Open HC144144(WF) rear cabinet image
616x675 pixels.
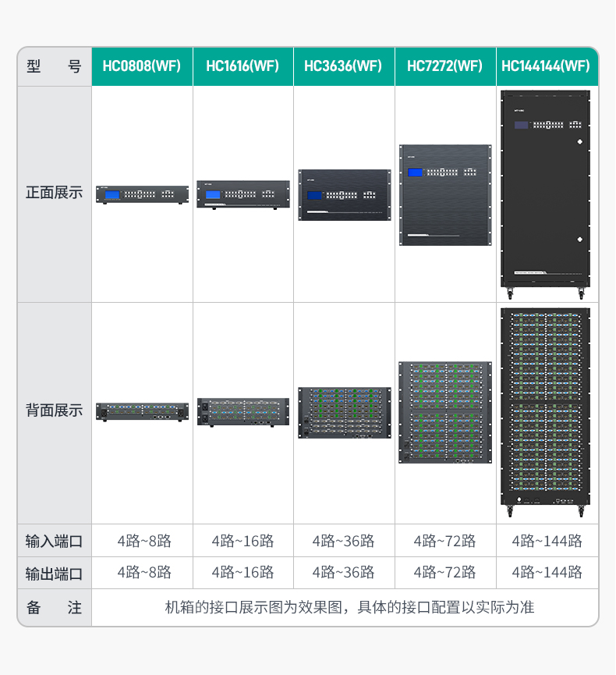(546, 412)
